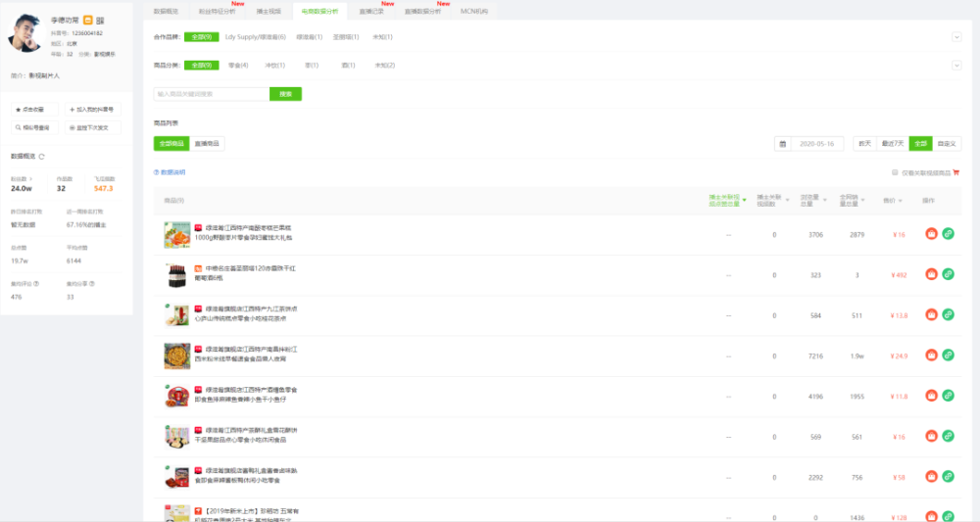Click the orange shop icon in the ¥13.8 row

click(931, 314)
